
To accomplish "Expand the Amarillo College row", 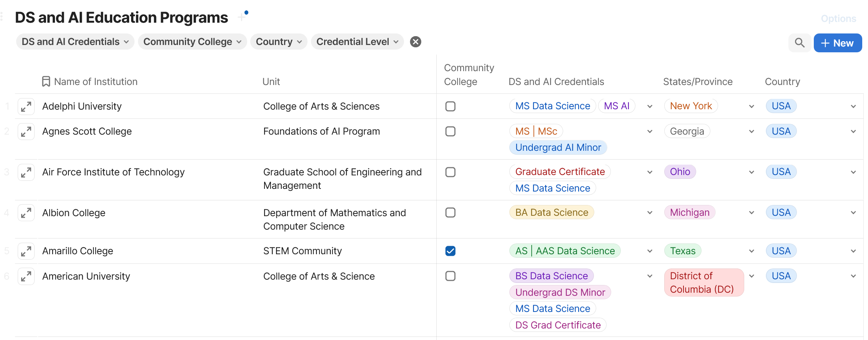I will 26,251.
